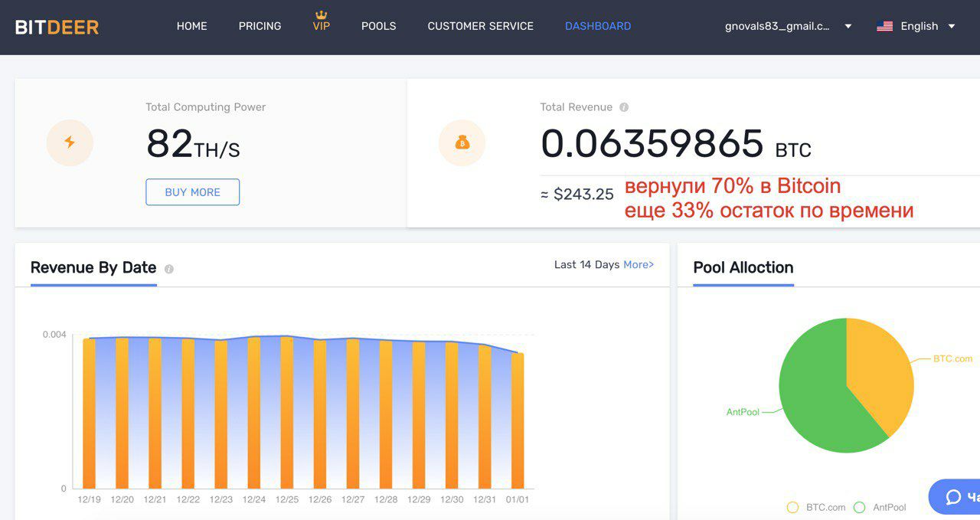Viewport: 980px width, 520px height.
Task: Click the 0.004 axis value
Action: (54, 335)
